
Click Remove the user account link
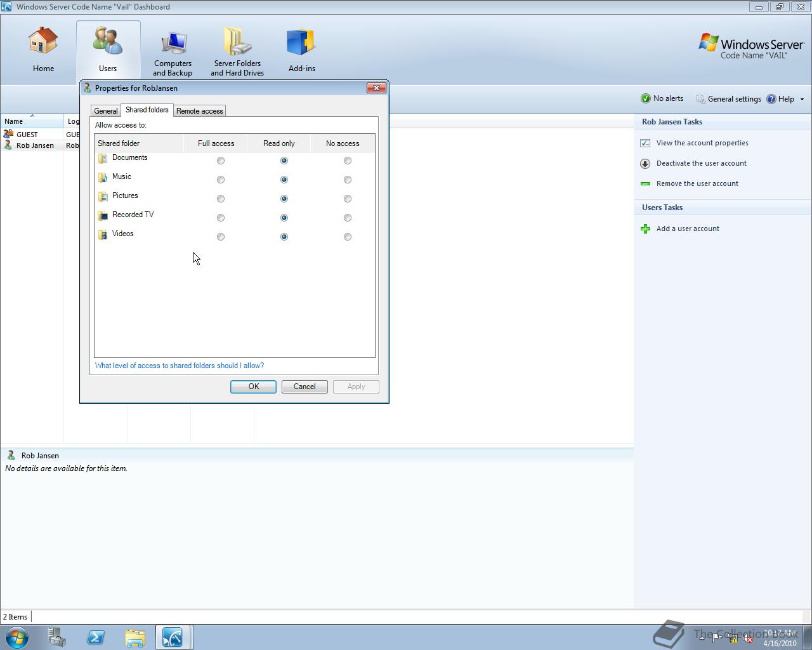click(x=697, y=183)
